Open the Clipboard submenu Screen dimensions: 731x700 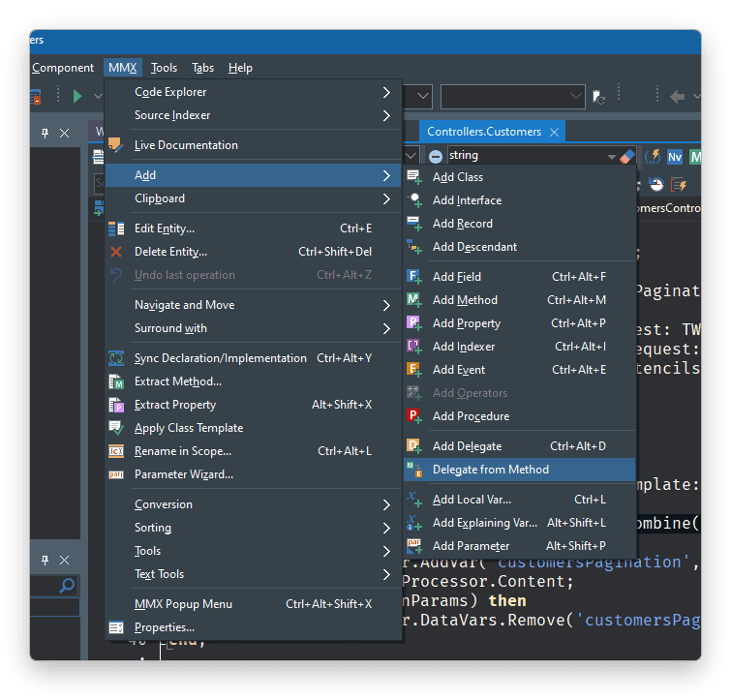tap(253, 199)
